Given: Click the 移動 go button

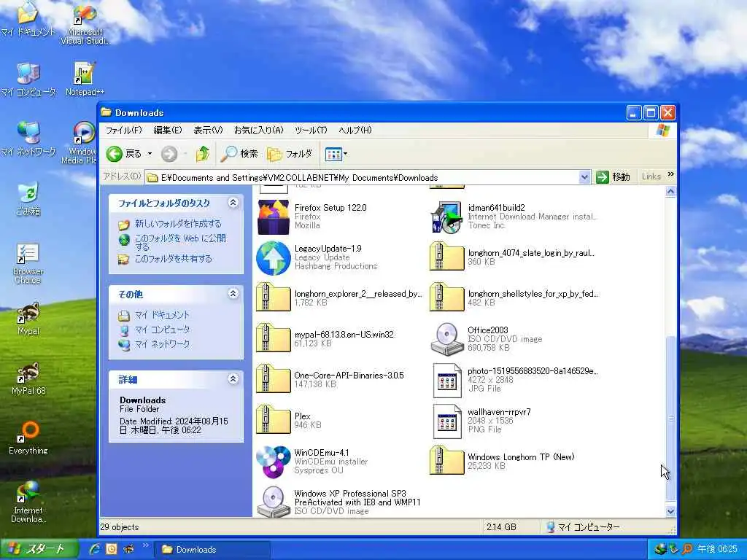Looking at the screenshot, I should click(x=613, y=177).
